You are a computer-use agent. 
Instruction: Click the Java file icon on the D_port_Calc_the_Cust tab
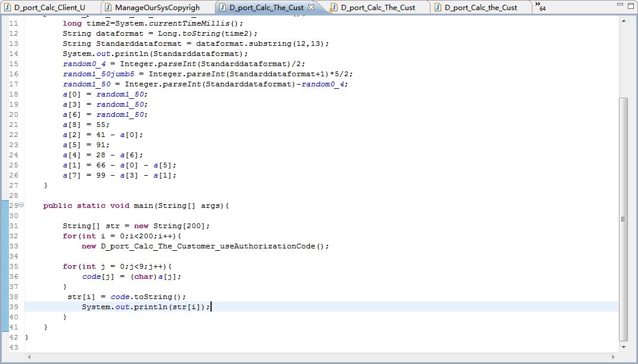click(438, 7)
